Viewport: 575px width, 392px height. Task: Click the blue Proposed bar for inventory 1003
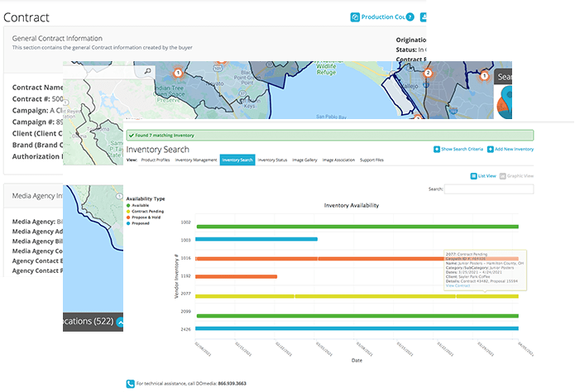tap(256, 239)
